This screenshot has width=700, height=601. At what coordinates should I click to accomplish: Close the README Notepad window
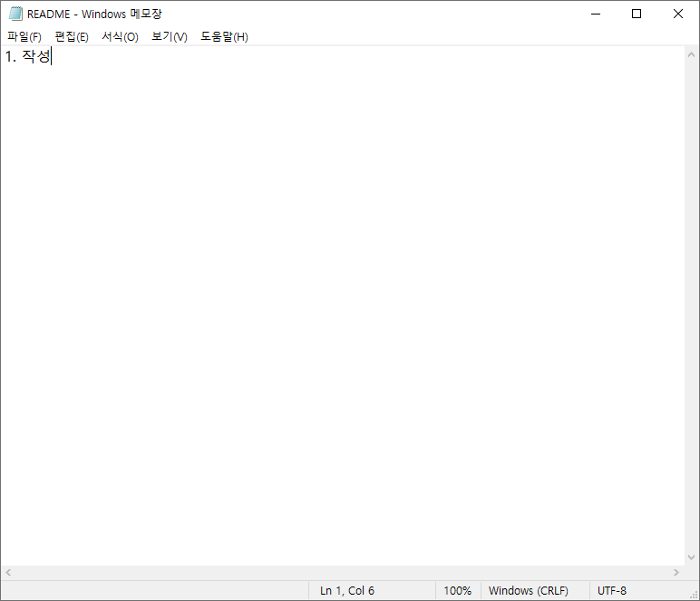pyautogui.click(x=678, y=14)
